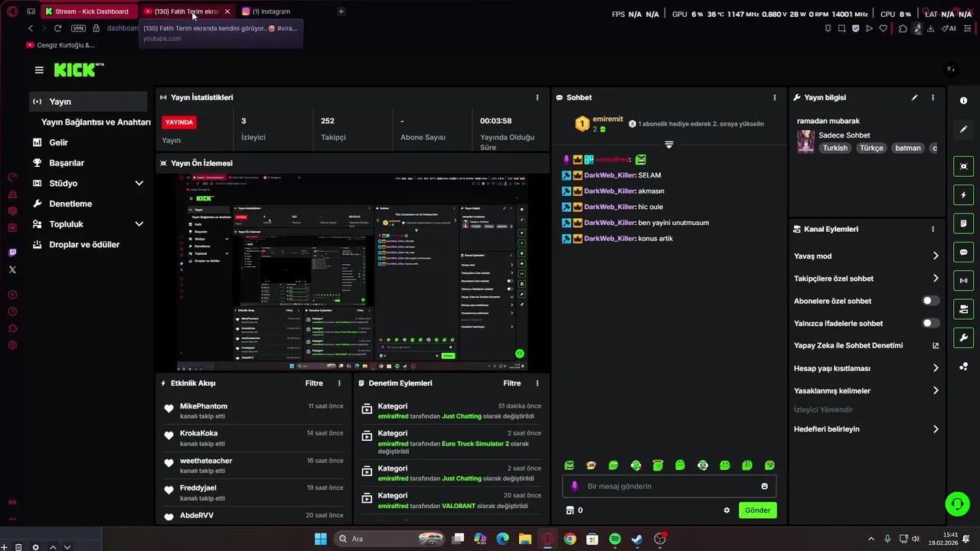Open the Windows Start menu
This screenshot has height=551, width=980.
(x=321, y=539)
